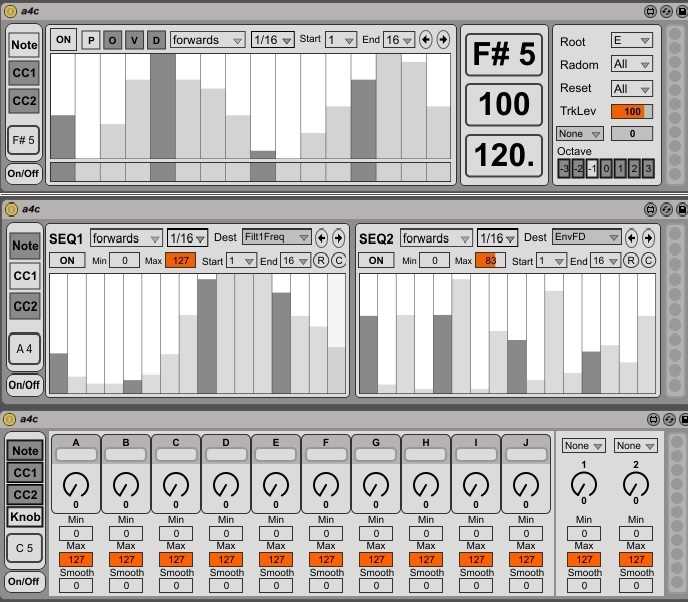Click the right arrow in the top sequencer
The image size is (689, 602).
[x=443, y=40]
